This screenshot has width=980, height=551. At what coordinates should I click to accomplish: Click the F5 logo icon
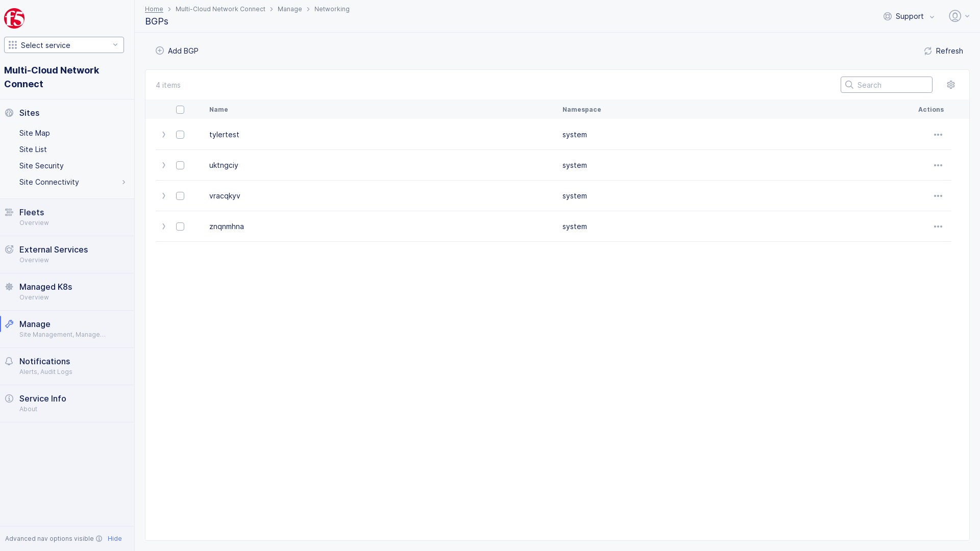pos(14,18)
